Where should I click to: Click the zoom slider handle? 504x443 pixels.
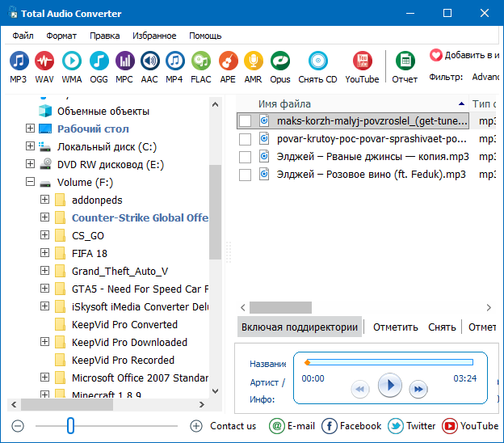[x=70, y=425]
